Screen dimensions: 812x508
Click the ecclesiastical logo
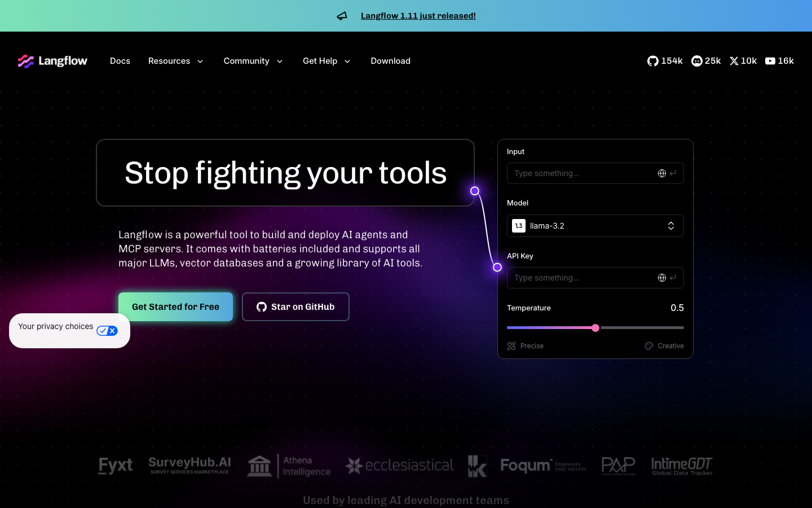(399, 466)
